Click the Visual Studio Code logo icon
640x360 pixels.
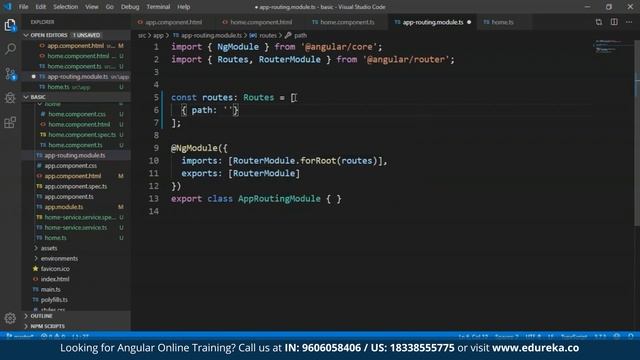[x=8, y=7]
